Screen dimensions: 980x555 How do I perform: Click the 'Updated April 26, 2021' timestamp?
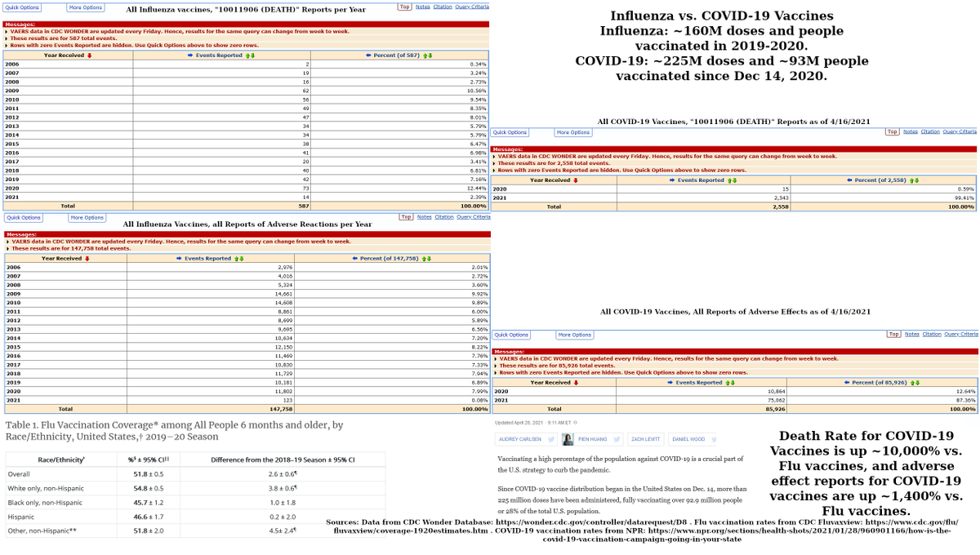click(518, 423)
